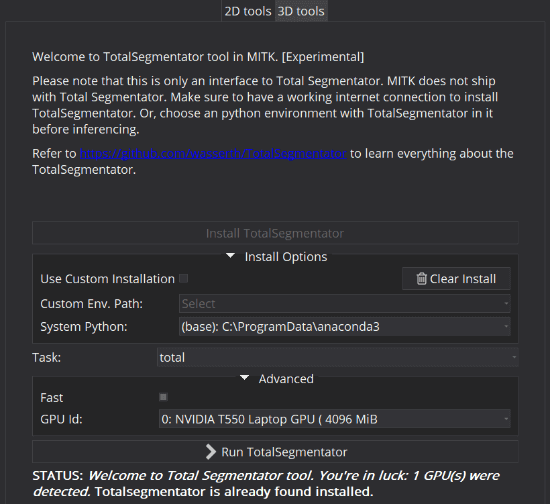
Task: Enable Use Custom Installation checkbox
Action: (183, 278)
